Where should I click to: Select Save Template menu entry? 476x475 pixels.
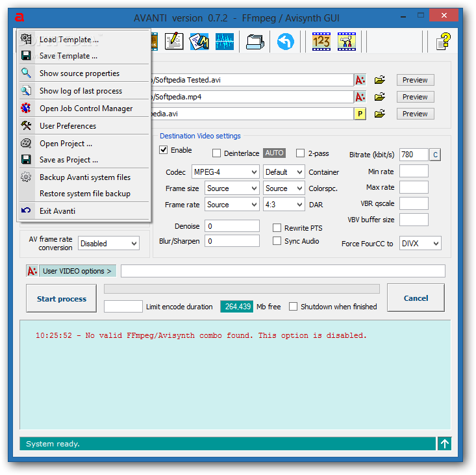[84, 56]
